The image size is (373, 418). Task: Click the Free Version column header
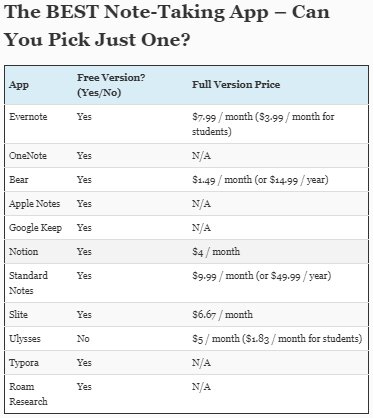(x=111, y=85)
